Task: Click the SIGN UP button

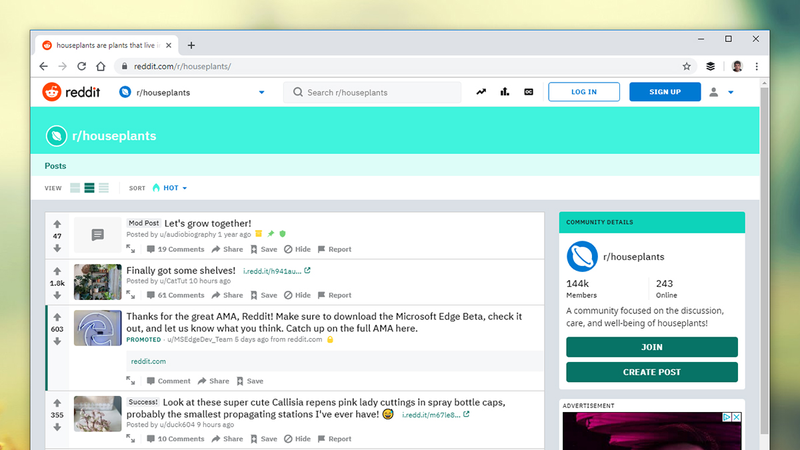Action: 665,92
